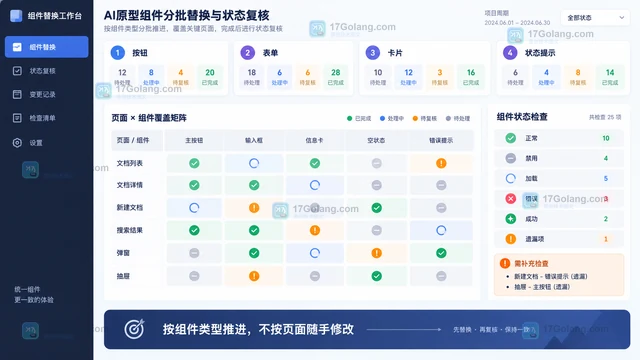Click 文档详情 信息卡 in-progress icon
The image size is (640, 360).
(315, 185)
